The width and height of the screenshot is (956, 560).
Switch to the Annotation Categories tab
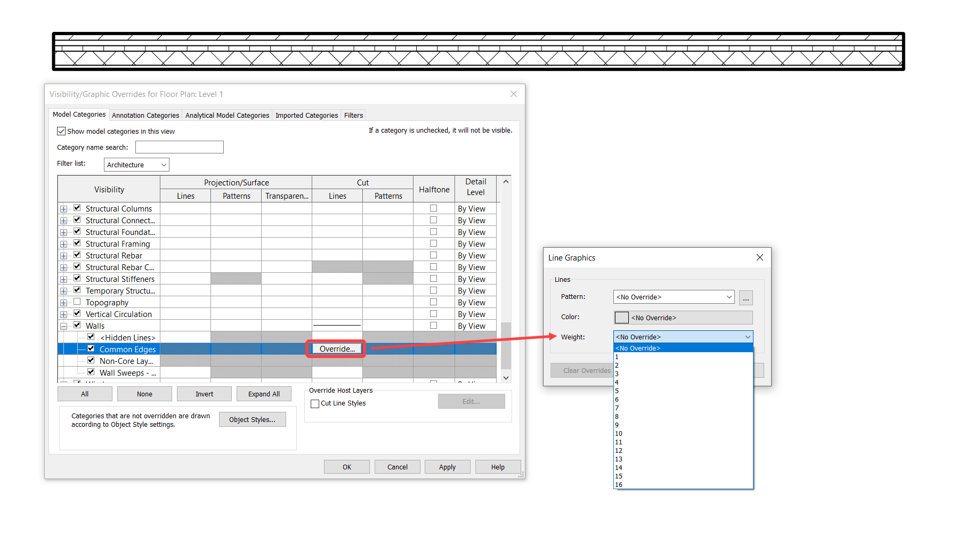coord(145,115)
